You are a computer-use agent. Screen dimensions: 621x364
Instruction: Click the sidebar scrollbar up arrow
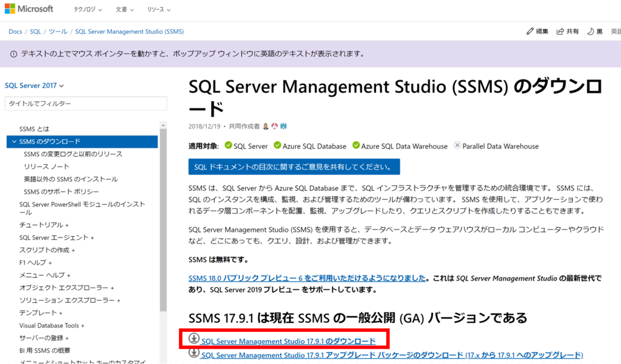click(x=163, y=125)
